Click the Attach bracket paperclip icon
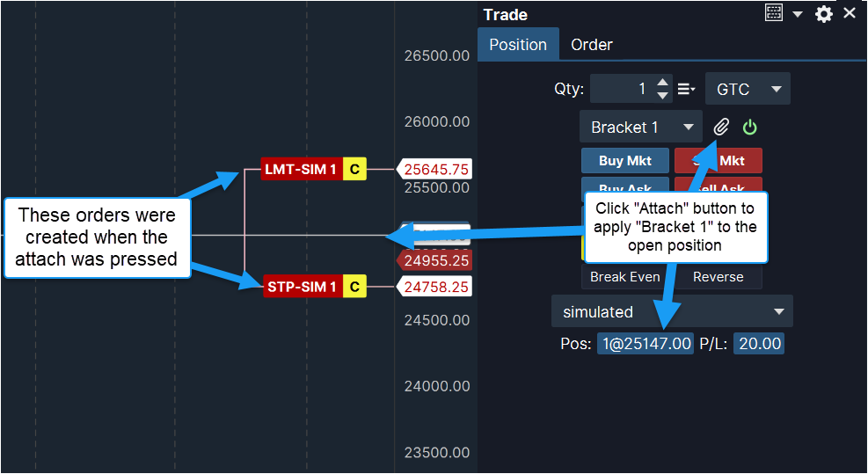The height and width of the screenshot is (474, 868). [722, 128]
